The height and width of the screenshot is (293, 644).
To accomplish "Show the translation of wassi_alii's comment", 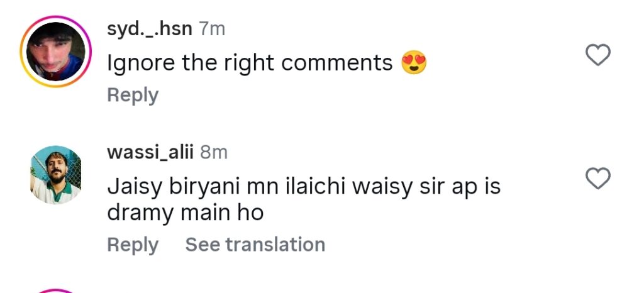I will [255, 245].
